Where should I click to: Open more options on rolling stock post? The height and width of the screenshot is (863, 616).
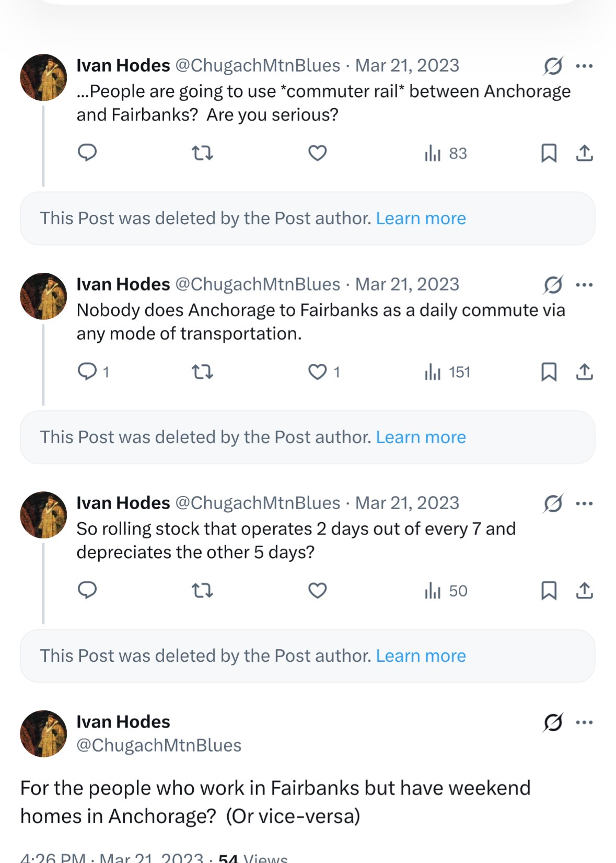(584, 503)
